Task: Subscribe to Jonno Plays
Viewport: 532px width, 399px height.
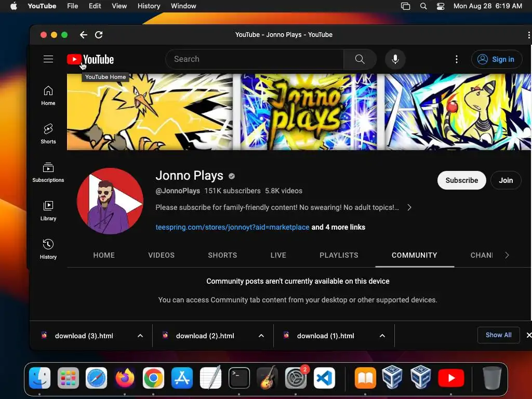Action: coord(461,180)
